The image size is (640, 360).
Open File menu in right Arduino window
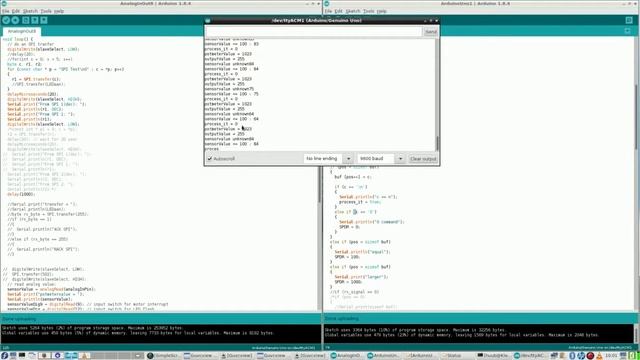328,11
